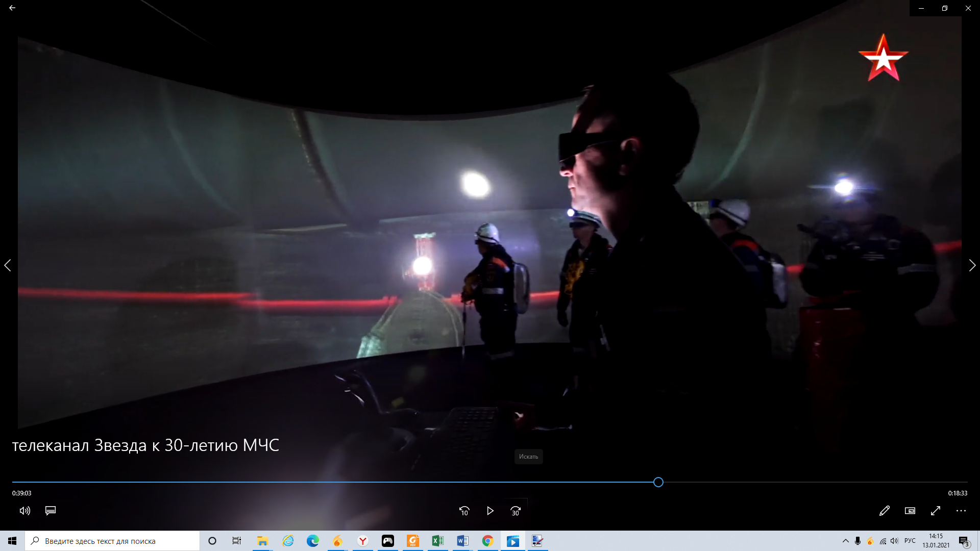Expand hidden system tray icons
The image size is (980, 551).
846,541
